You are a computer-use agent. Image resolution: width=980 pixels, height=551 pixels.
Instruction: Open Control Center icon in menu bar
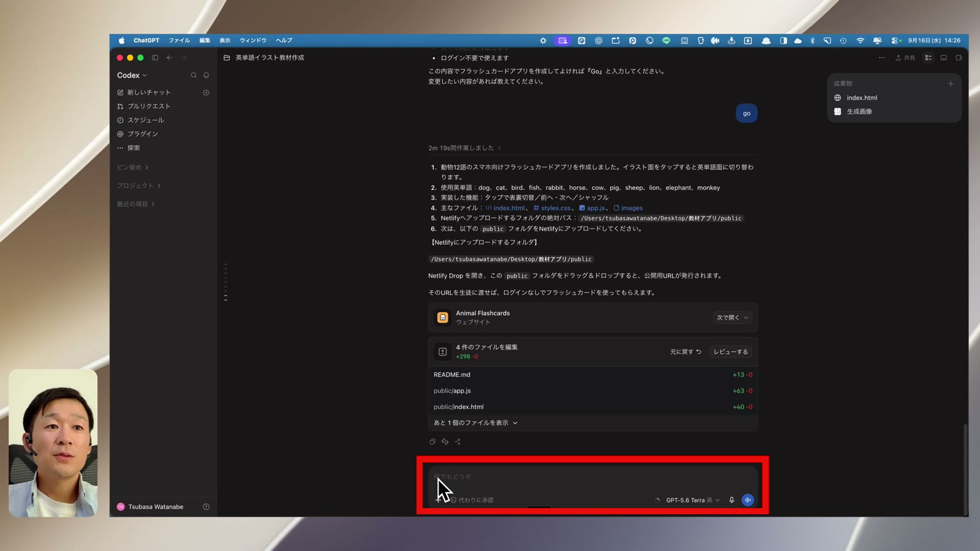pyautogui.click(x=895, y=40)
